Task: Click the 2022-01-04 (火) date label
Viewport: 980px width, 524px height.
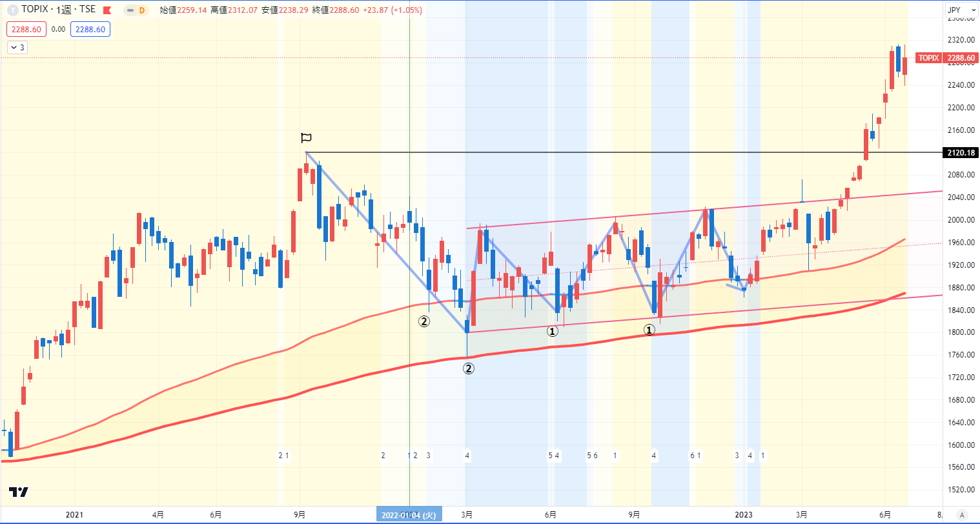Action: coord(409,515)
